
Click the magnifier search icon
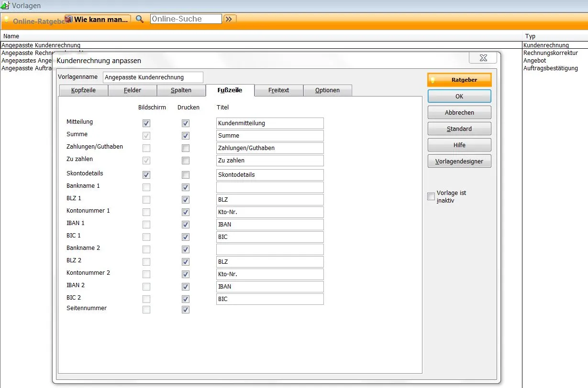point(139,19)
